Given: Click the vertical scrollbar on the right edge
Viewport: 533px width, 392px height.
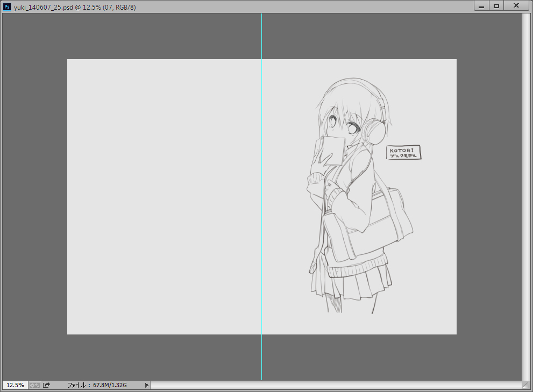Looking at the screenshot, I should point(526,197).
